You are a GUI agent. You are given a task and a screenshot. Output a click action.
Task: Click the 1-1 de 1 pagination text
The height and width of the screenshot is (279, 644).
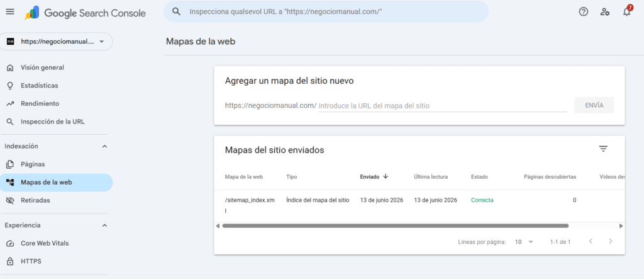point(560,242)
